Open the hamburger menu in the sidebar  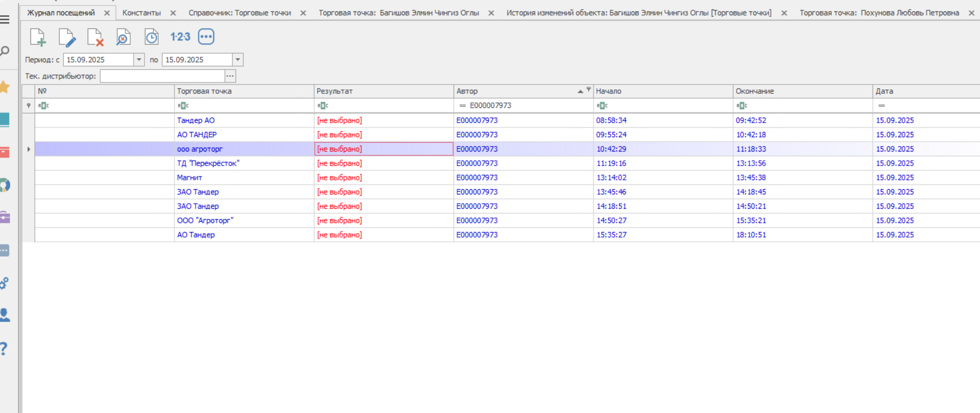point(5,20)
